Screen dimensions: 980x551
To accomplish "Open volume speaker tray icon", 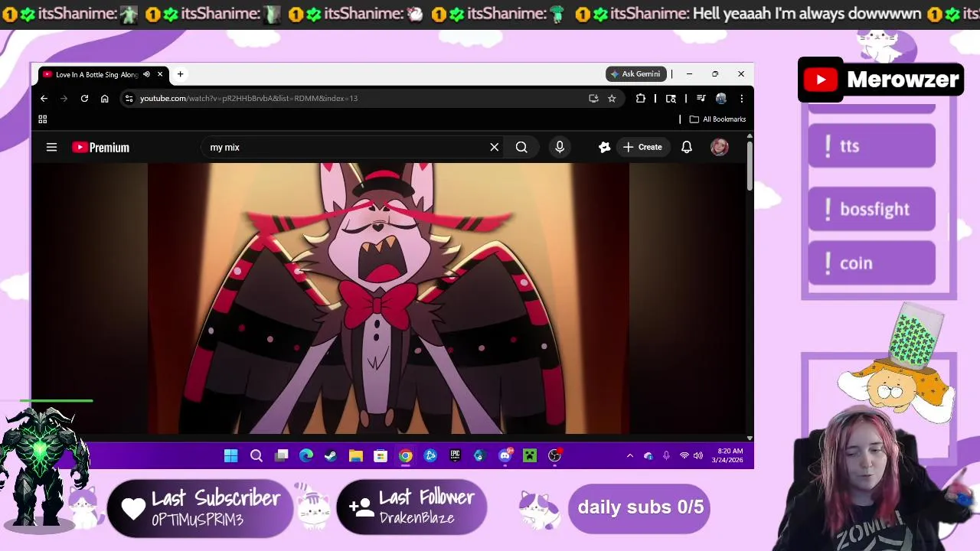I will 698,456.
